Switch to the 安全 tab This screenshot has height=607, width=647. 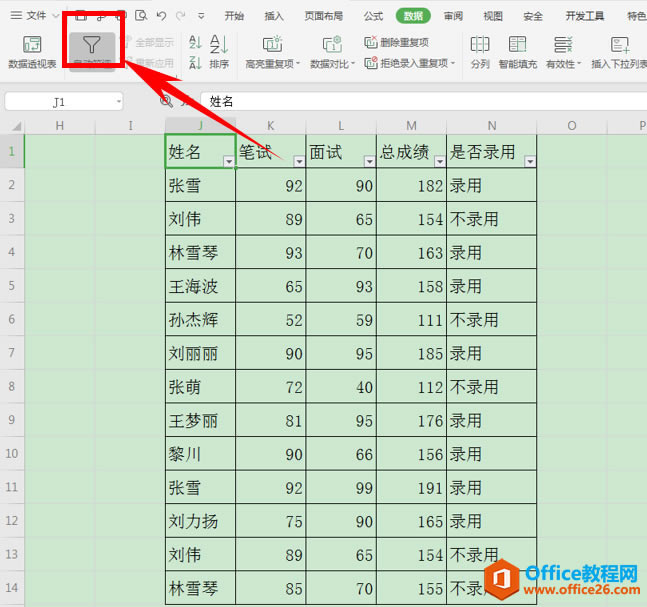pyautogui.click(x=533, y=16)
